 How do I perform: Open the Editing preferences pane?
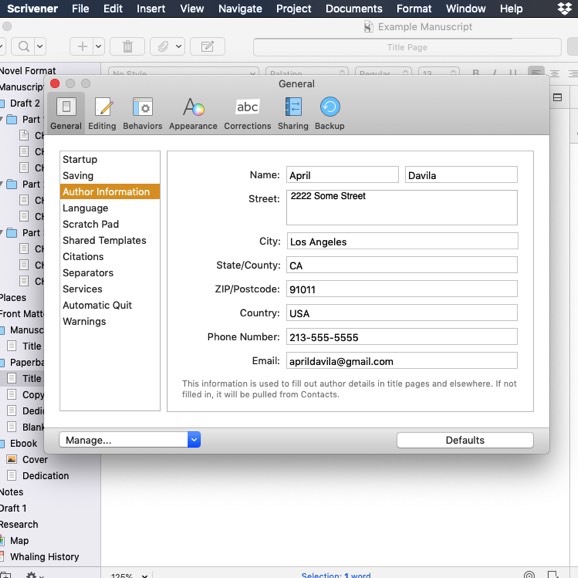pos(102,113)
